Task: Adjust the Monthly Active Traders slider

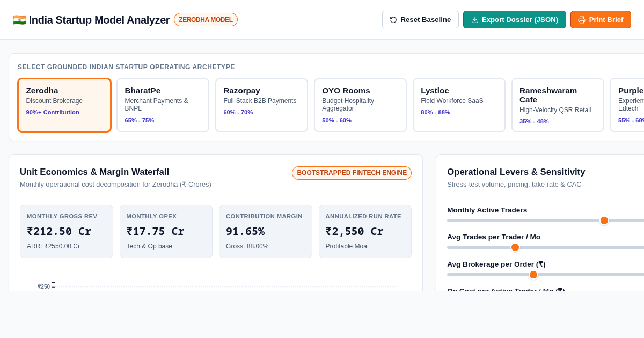Action: [x=604, y=221]
